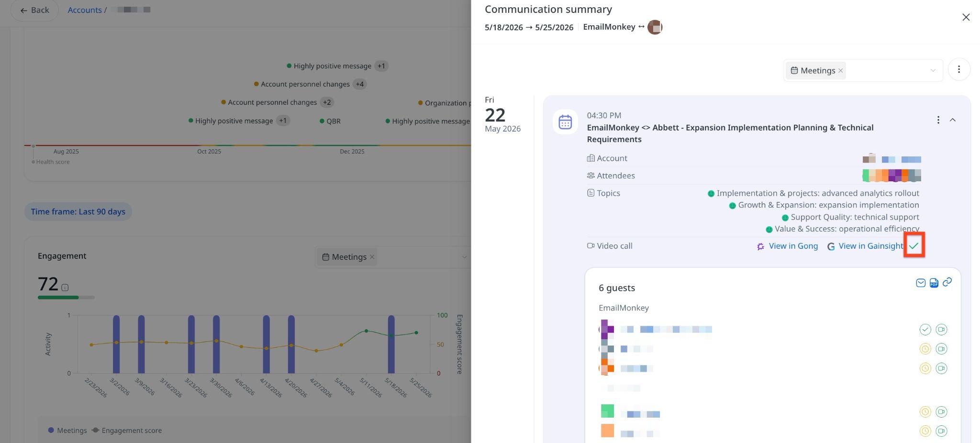The width and height of the screenshot is (980, 443).
Task: Toggle Engagement score series in chart legend
Action: (127, 430)
